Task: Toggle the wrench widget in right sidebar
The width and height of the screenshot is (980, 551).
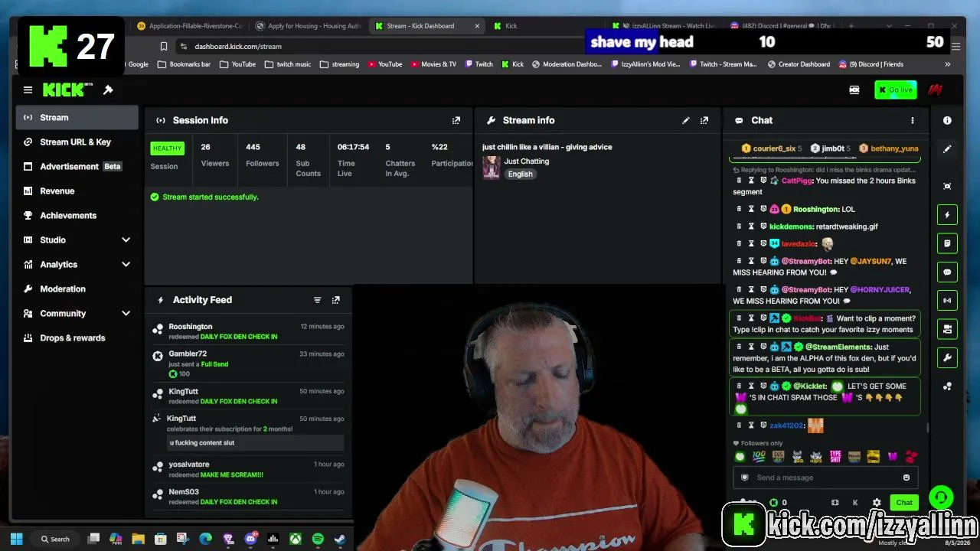Action: 947,357
